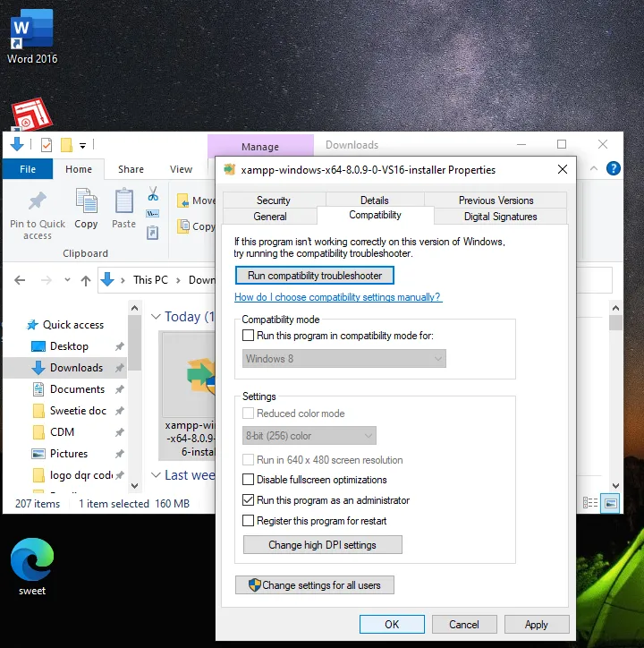Collapse the Last week group chevron
This screenshot has width=644, height=648.
click(x=156, y=475)
